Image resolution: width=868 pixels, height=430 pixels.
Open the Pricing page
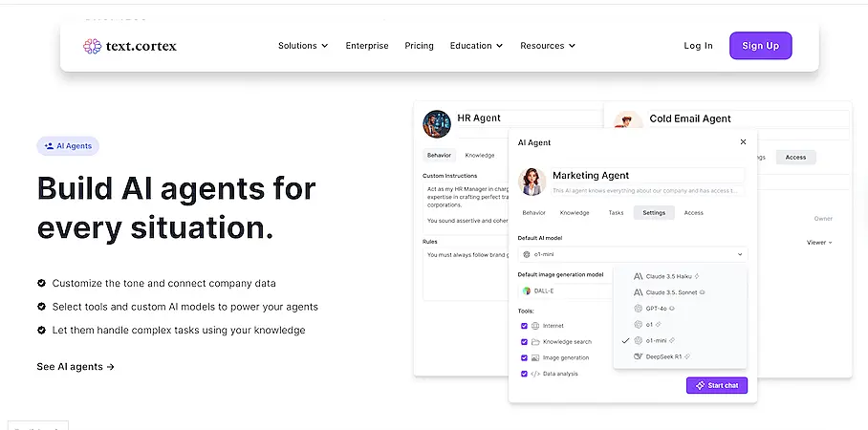[x=419, y=46]
